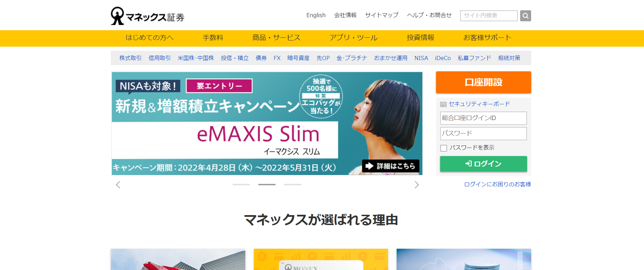Select third carousel slide indicator

pos(293,185)
